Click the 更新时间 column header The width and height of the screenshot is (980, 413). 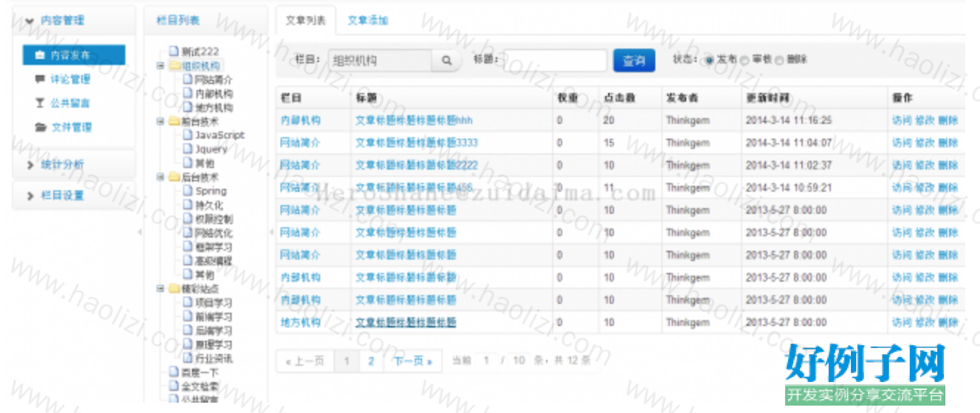768,98
